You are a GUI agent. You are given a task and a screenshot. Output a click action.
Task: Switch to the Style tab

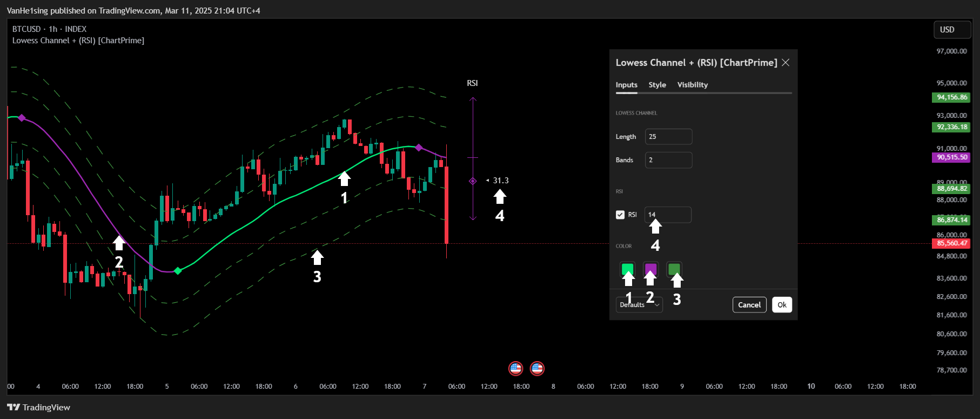(657, 85)
